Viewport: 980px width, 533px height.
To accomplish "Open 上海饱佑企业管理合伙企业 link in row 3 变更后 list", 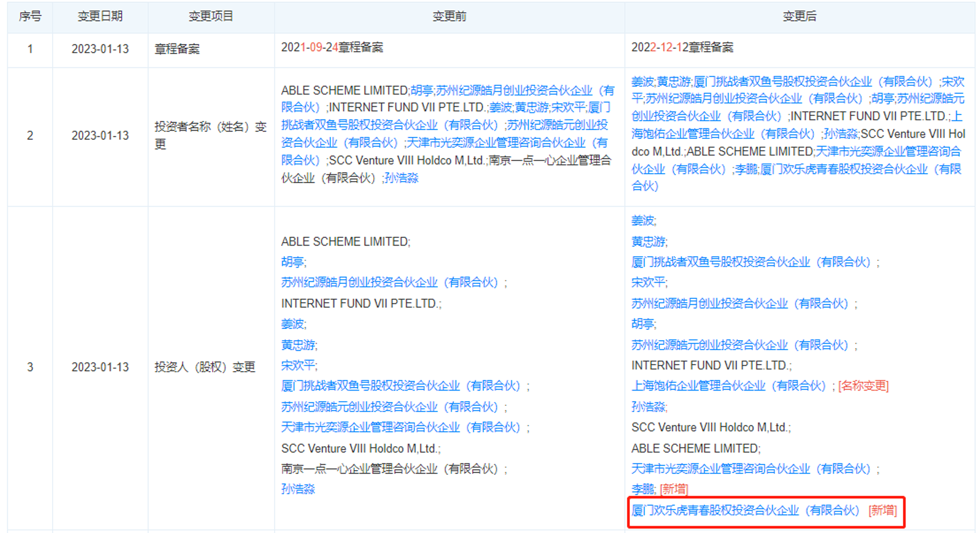I will pos(728,386).
